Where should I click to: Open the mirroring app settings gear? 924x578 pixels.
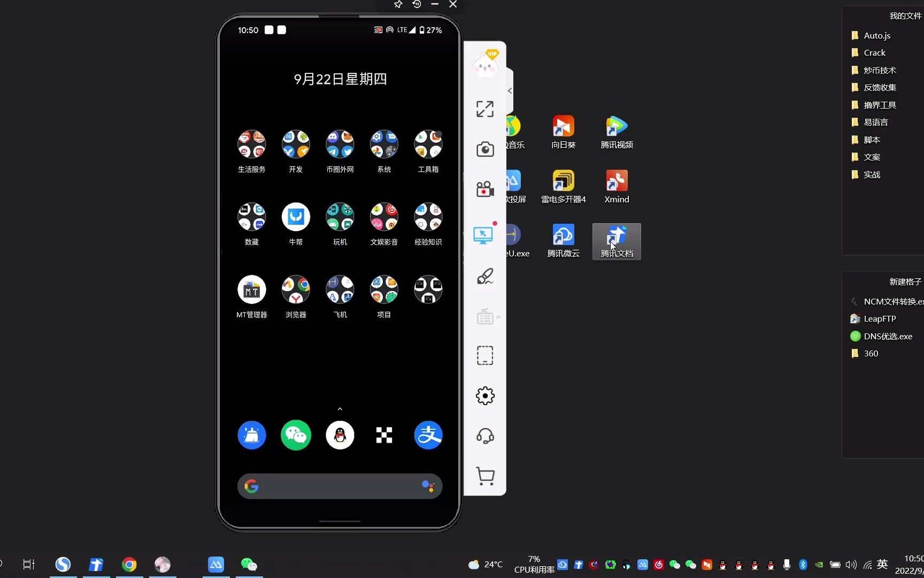pos(485,396)
